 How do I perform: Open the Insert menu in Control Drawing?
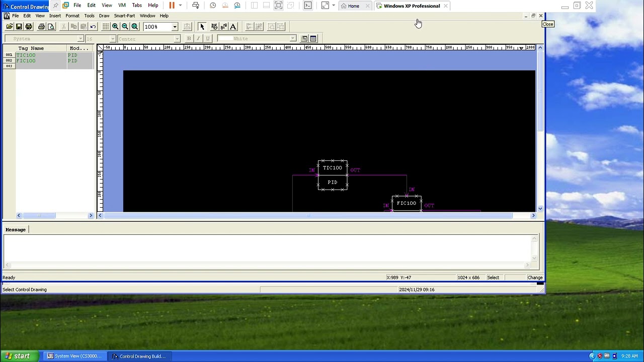(55, 16)
